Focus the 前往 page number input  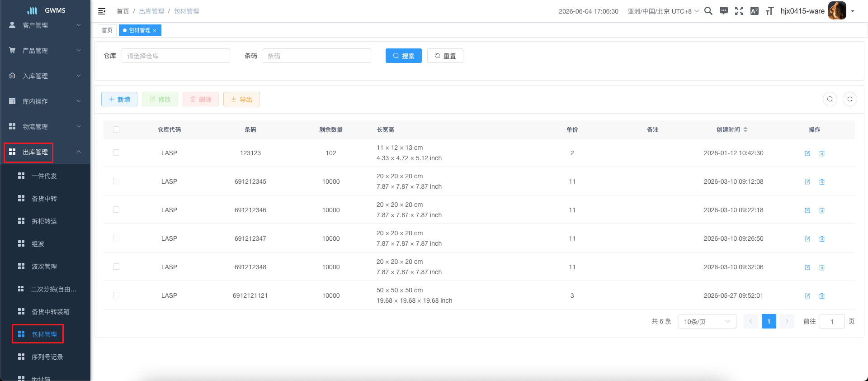(832, 321)
